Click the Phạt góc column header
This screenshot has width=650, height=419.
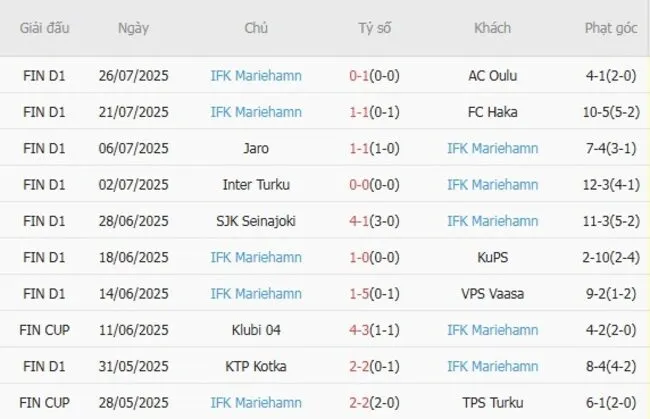point(611,28)
